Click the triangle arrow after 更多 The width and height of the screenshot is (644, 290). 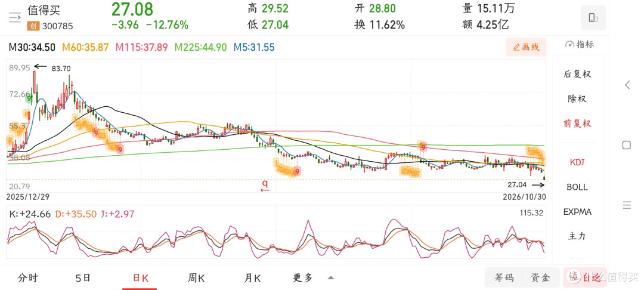pyautogui.click(x=330, y=277)
